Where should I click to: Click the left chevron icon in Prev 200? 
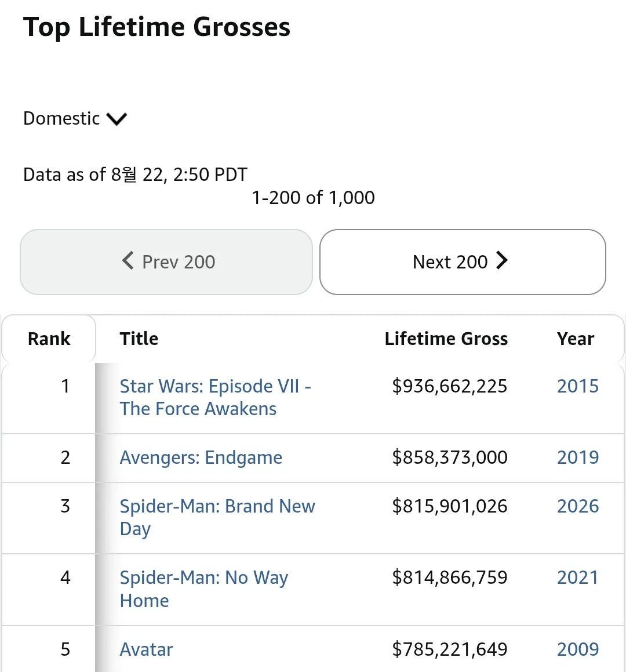click(128, 260)
